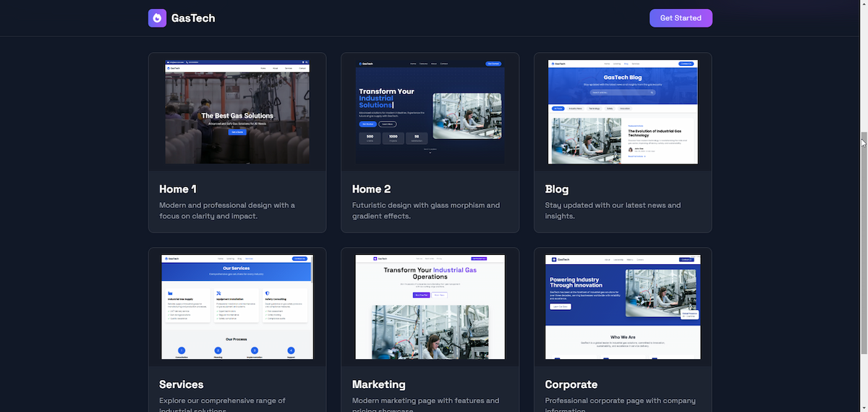Viewport: 868px width, 412px height.
Task: Open the Services page preview thumbnail
Action: tap(237, 307)
